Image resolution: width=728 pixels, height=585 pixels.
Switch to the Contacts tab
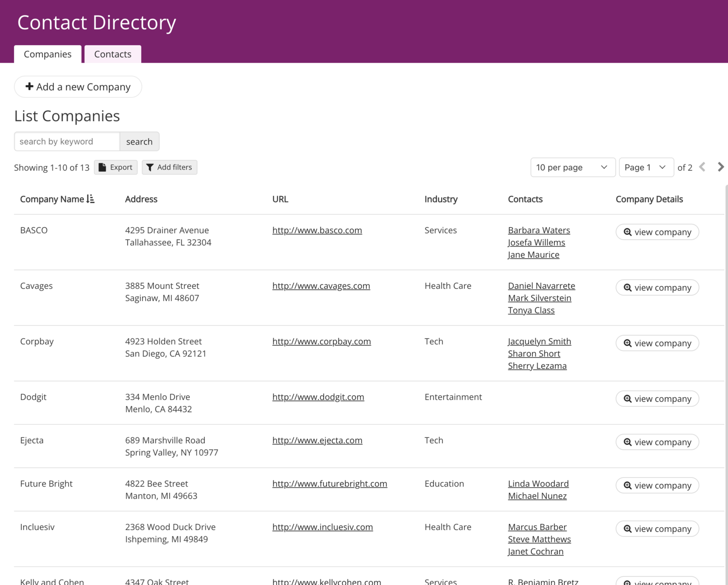click(x=113, y=54)
